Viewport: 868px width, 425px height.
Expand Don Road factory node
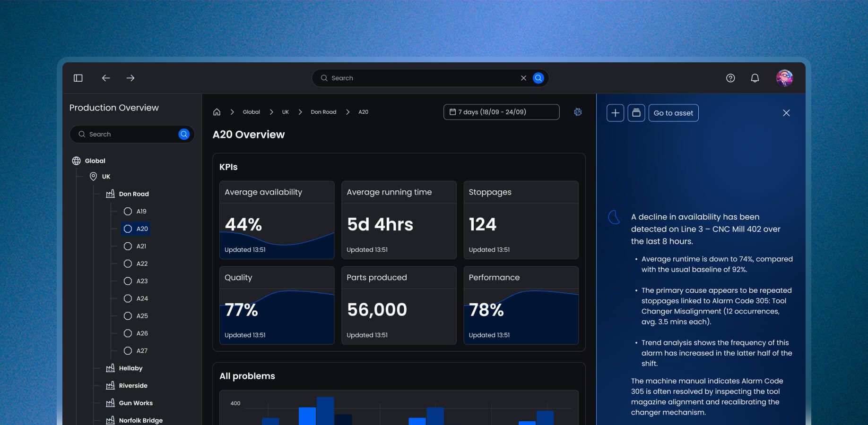click(x=134, y=194)
